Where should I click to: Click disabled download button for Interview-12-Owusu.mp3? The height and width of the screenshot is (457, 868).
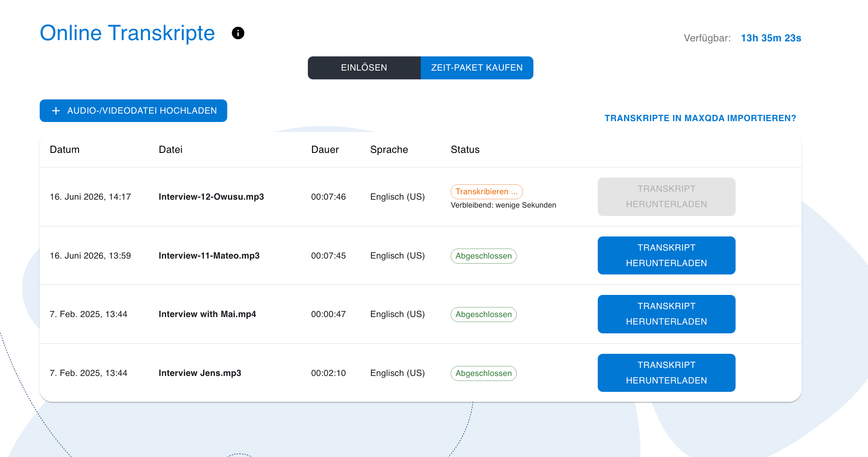[666, 196]
